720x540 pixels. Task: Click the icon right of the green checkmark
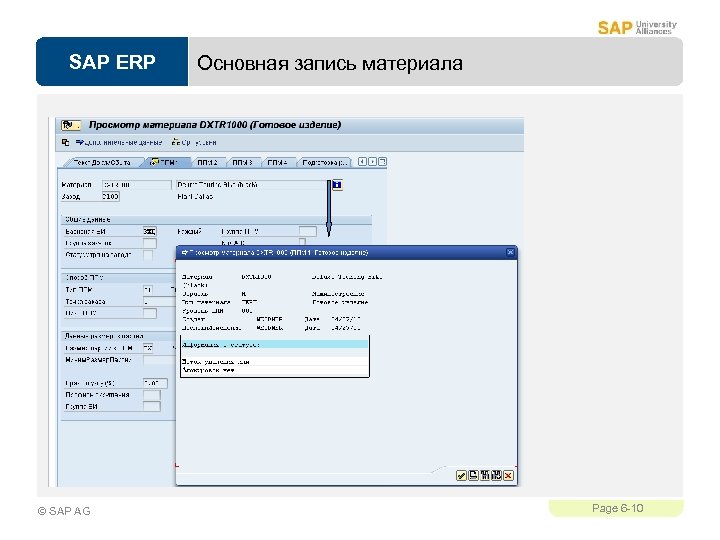(x=473, y=475)
